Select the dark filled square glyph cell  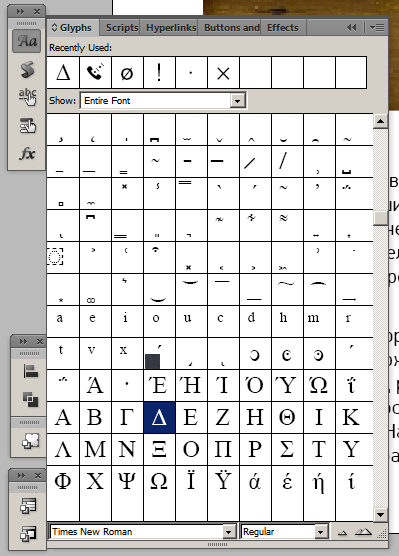[159, 353]
